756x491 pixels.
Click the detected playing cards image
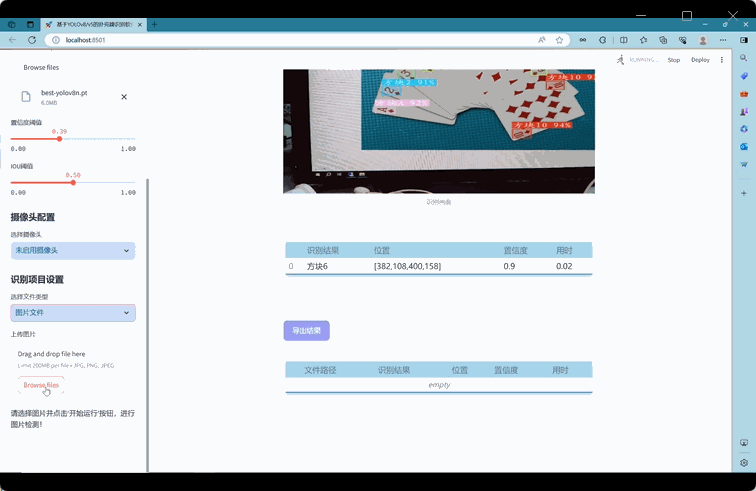(x=439, y=131)
